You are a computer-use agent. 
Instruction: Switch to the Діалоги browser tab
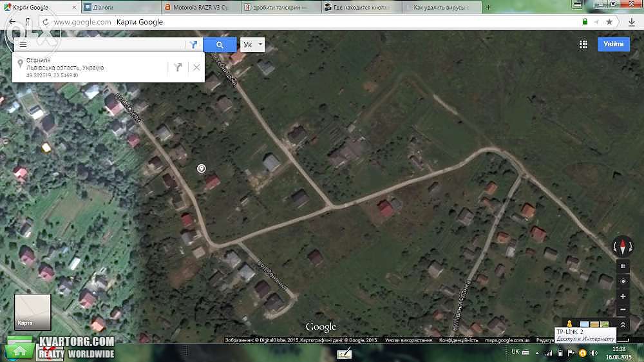pos(120,7)
